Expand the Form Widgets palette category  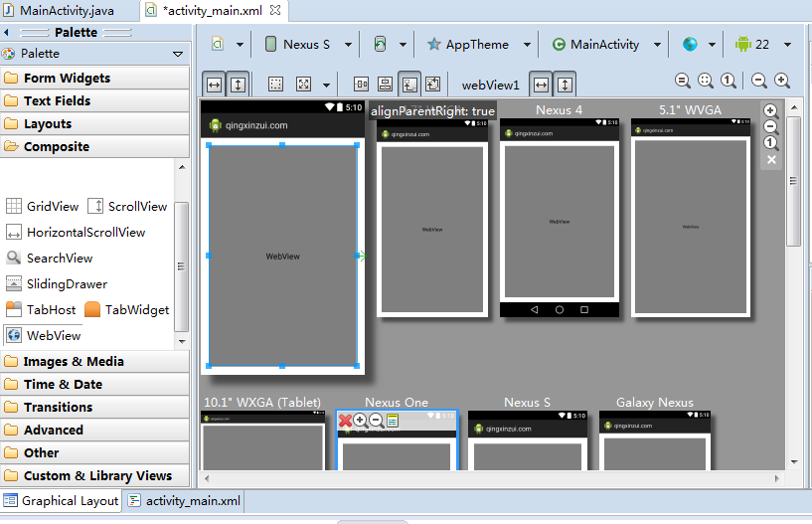[67, 79]
